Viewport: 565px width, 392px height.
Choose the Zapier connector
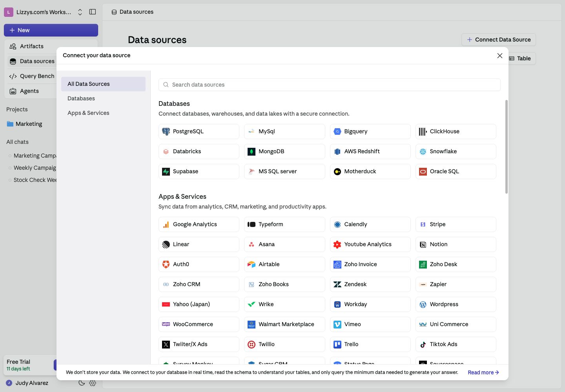[x=456, y=285]
